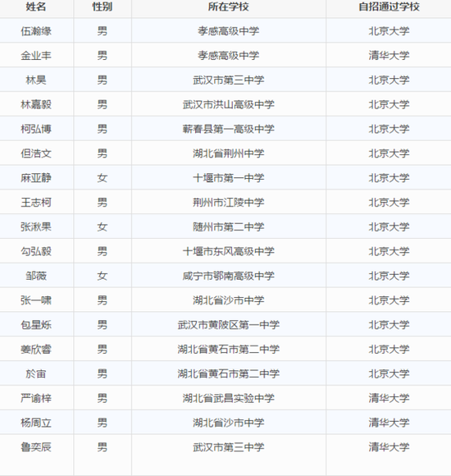Click gender 女 in 张湫果's row
The height and width of the screenshot is (476, 451).
(x=102, y=227)
